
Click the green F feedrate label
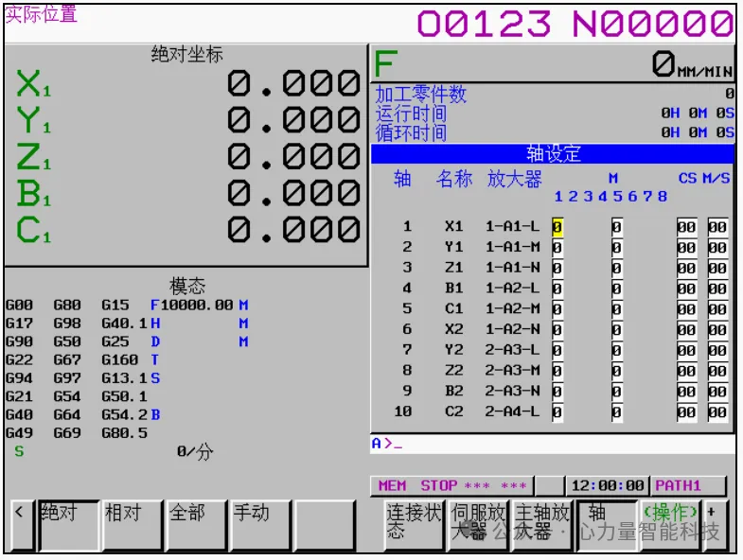coord(386,64)
